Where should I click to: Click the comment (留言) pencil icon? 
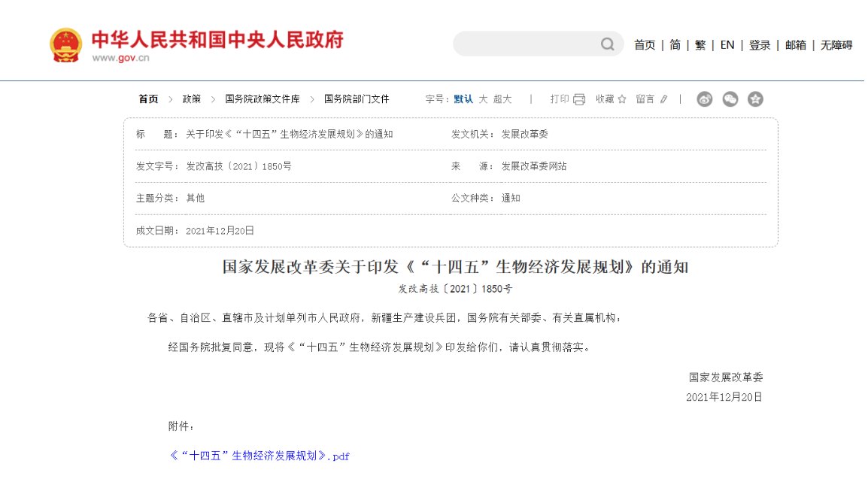pyautogui.click(x=663, y=99)
